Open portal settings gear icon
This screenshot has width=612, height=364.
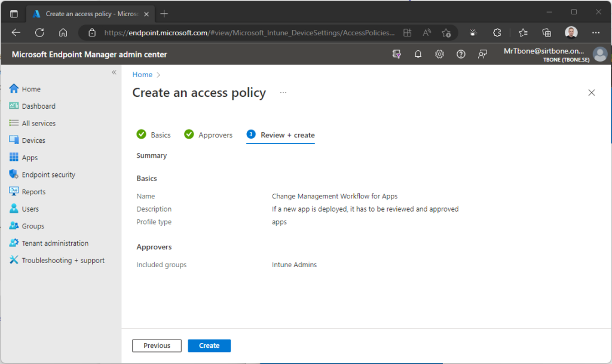tap(439, 54)
